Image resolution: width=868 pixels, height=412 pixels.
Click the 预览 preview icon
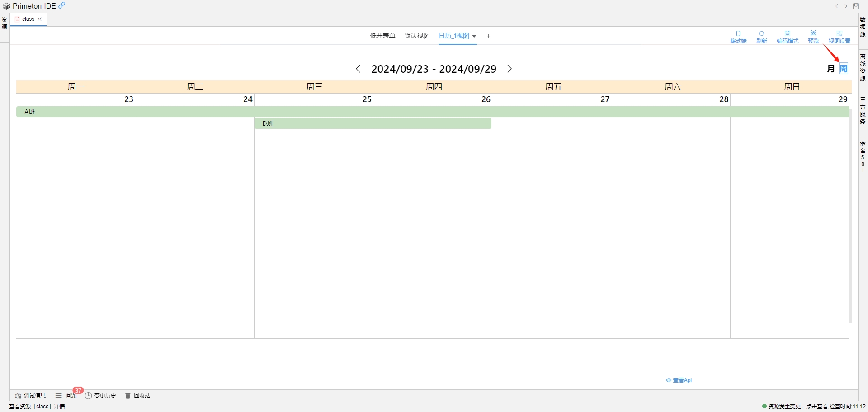tap(813, 36)
